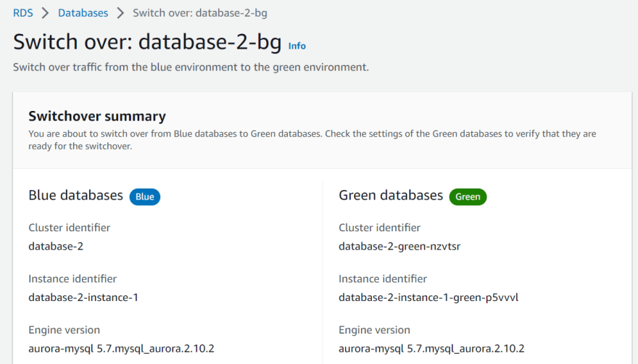Screen dimensions: 638x364
Task: Click the Info link beside the title
Action: point(297,46)
